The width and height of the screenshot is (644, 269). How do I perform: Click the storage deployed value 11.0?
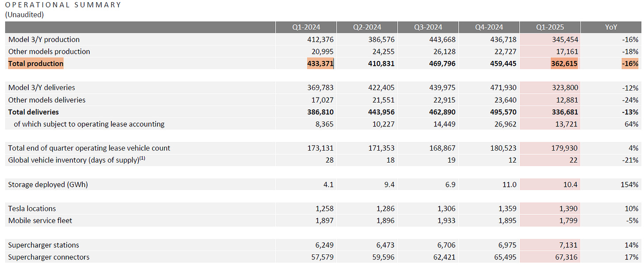[x=510, y=184]
